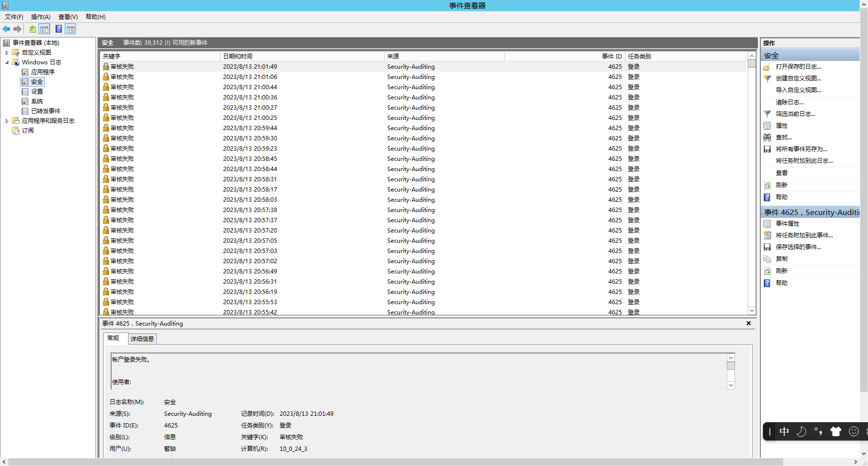Select the 系统 log in the tree
The height and width of the screenshot is (466, 868).
click(x=36, y=101)
